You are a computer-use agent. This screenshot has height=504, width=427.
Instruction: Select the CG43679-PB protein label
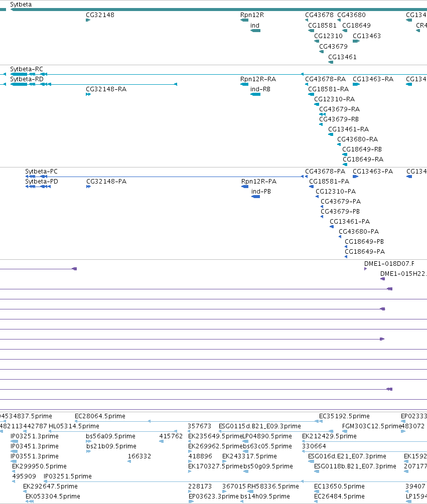[x=340, y=212]
